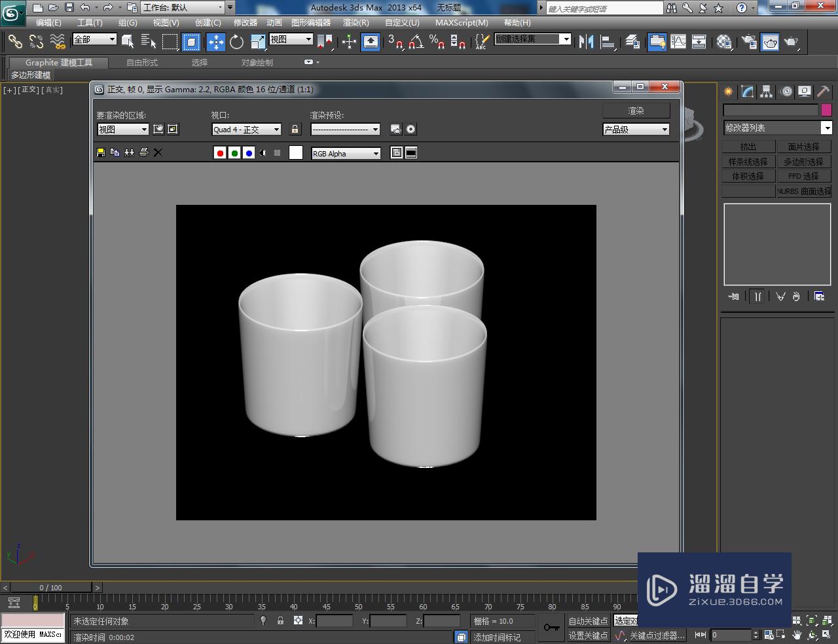The height and width of the screenshot is (644, 838).
Task: Click the 面片选择 modifier button
Action: point(804,147)
